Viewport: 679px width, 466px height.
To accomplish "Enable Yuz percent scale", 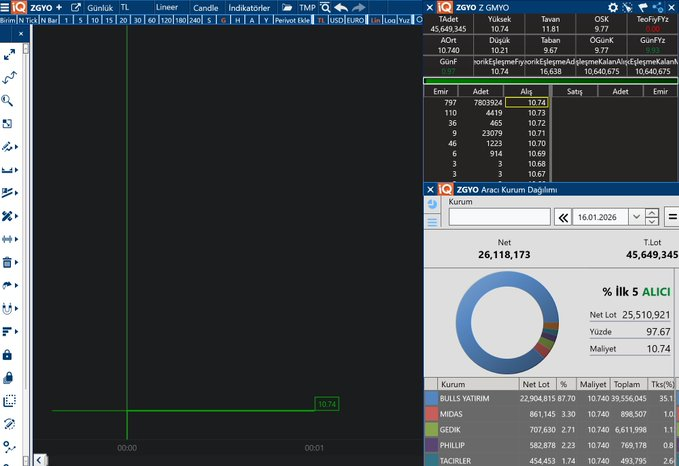I will point(404,20).
